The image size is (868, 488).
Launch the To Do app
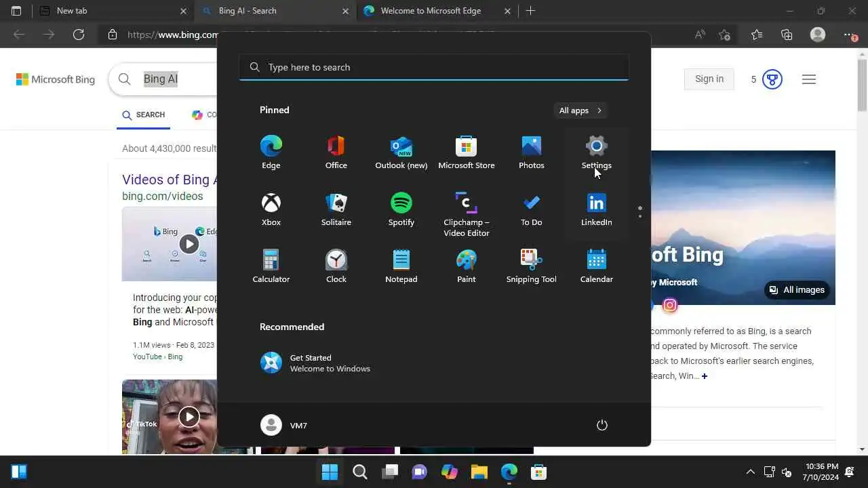[x=531, y=209]
